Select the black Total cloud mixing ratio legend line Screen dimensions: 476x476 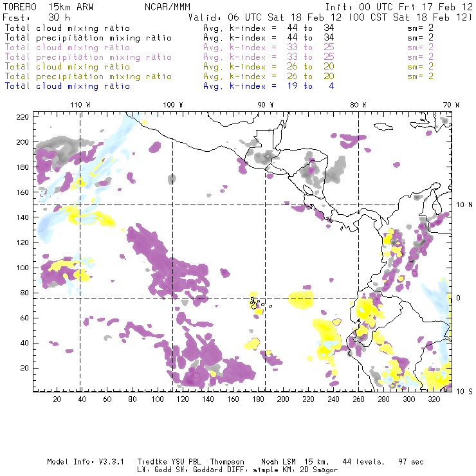(68, 28)
